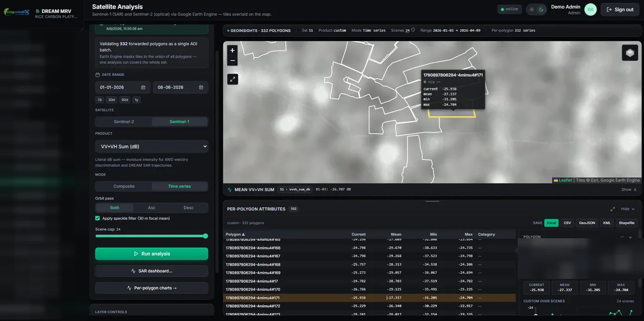
Task: Choose Composite mode
Action: 124,186
